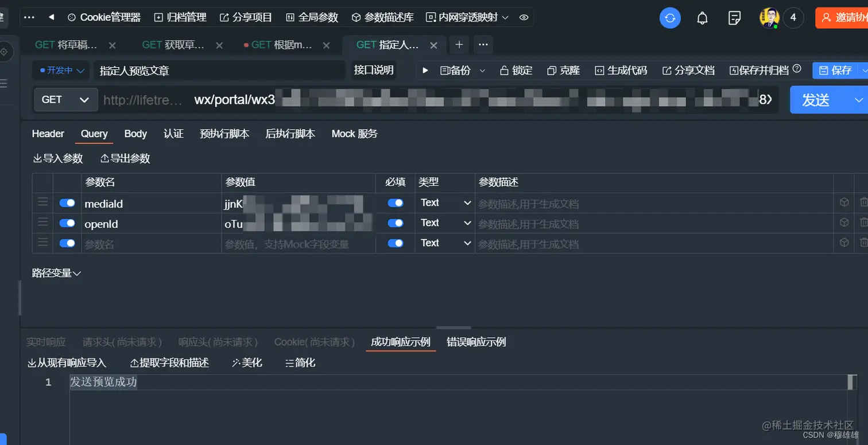This screenshot has width=868, height=445.
Task: Disable the mediaId parameter toggle
Action: pyautogui.click(x=67, y=202)
